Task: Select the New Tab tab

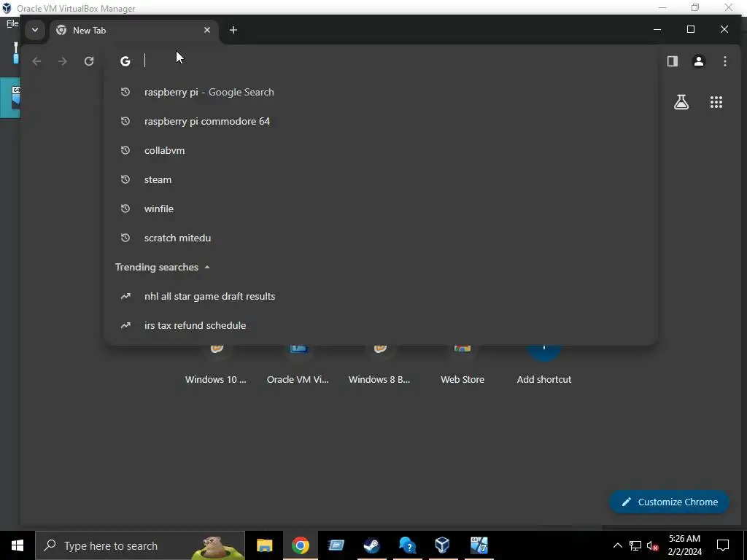Action: [133, 31]
